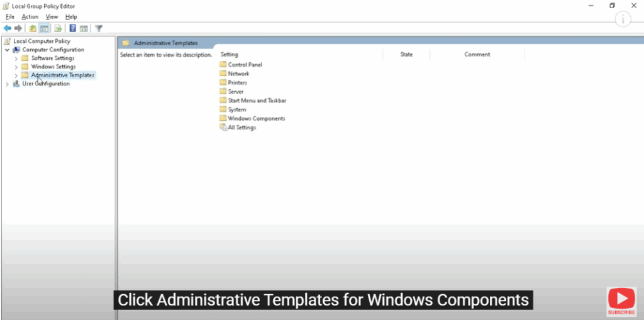The width and height of the screenshot is (644, 320).
Task: Click the System folder icon
Action: [223, 109]
